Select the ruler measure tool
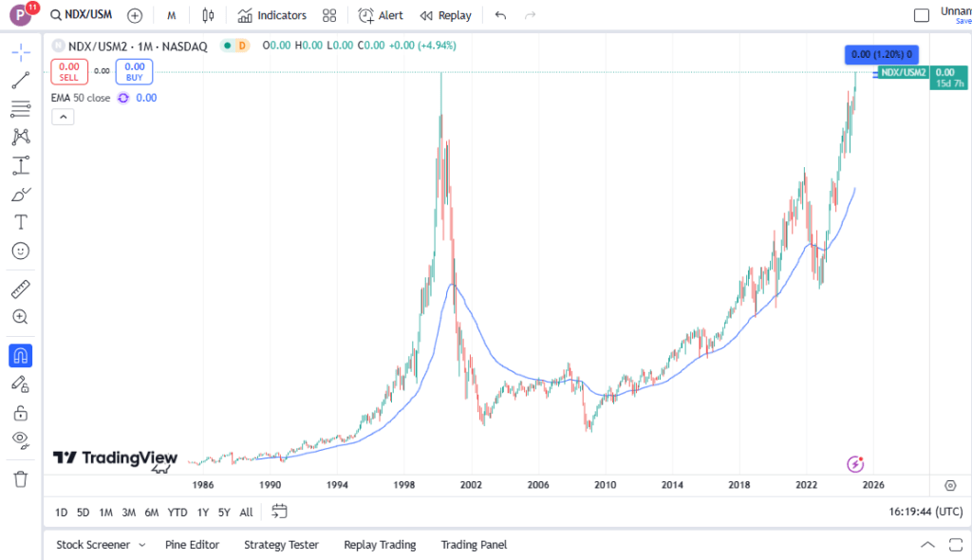This screenshot has height=560, width=972. point(21,289)
